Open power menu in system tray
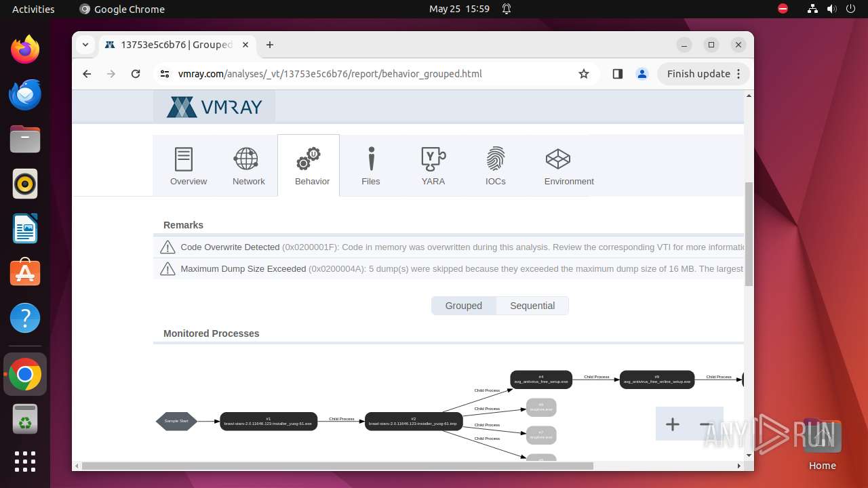This screenshot has height=488, width=868. click(850, 9)
